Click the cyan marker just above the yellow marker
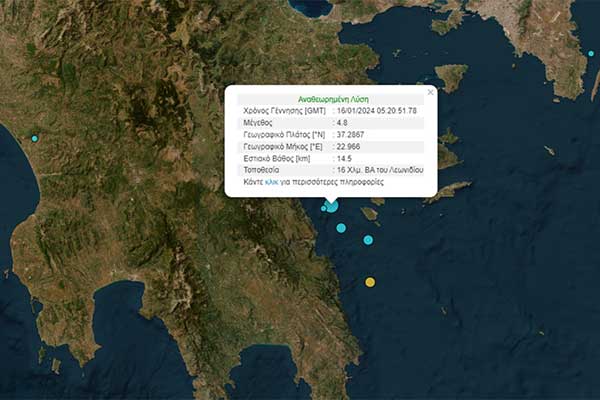This screenshot has width=600, height=400. (368, 240)
